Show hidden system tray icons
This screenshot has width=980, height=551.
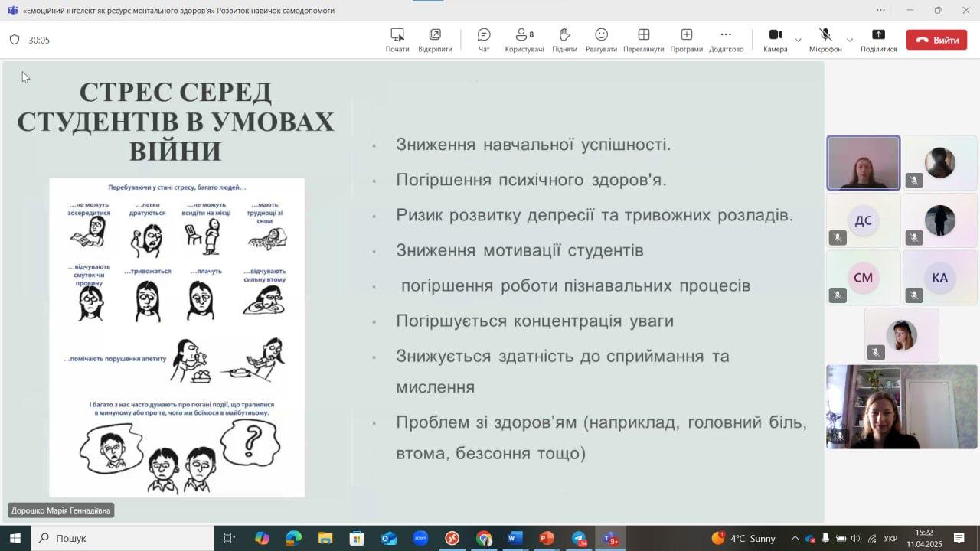pos(794,538)
